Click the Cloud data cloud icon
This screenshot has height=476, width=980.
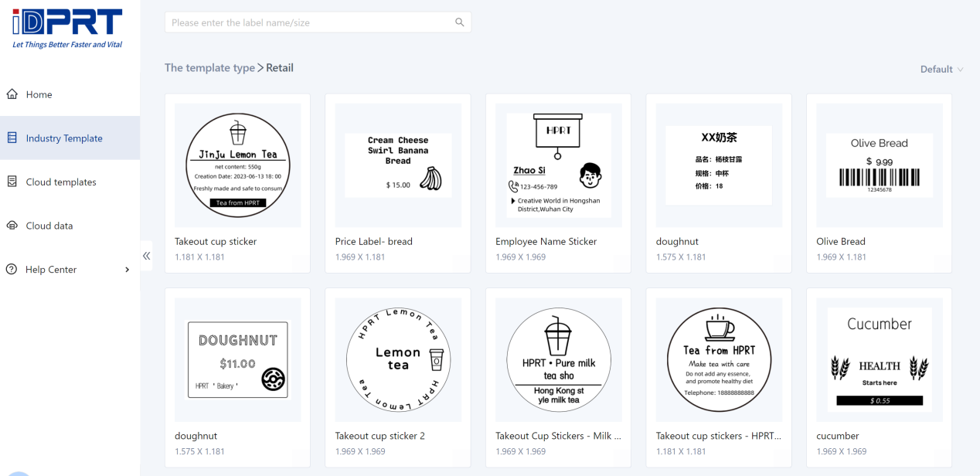12,226
